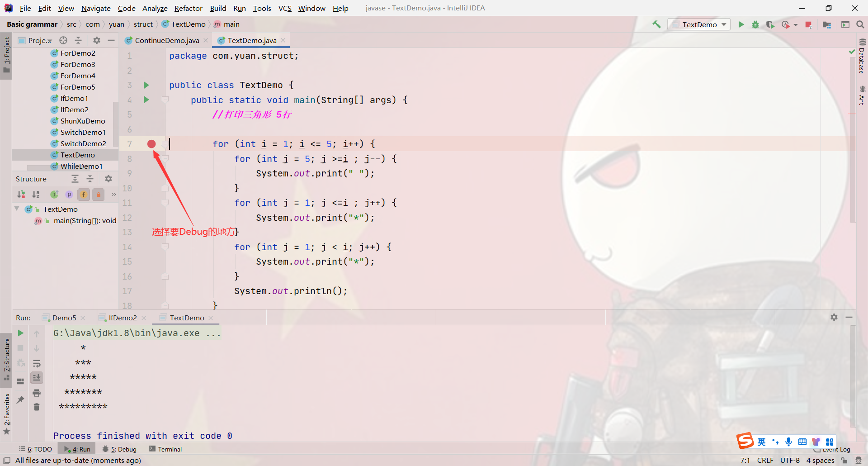Select SwitchDemo2 in Project tree
Image resolution: width=868 pixels, height=466 pixels.
[x=83, y=143]
